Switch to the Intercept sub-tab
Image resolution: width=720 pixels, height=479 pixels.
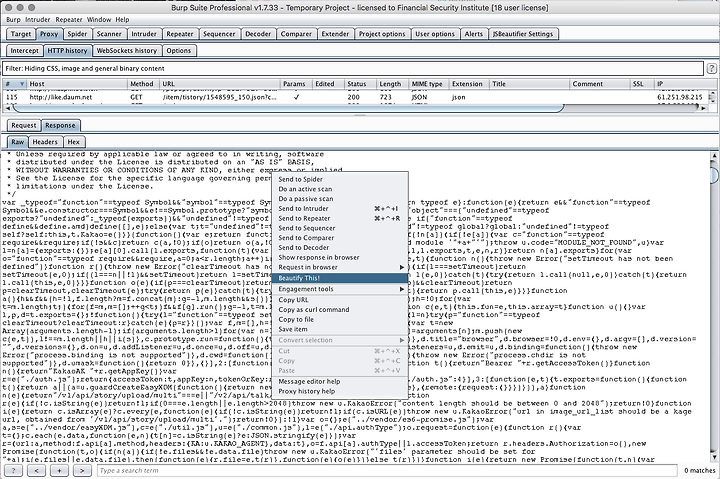click(24, 51)
